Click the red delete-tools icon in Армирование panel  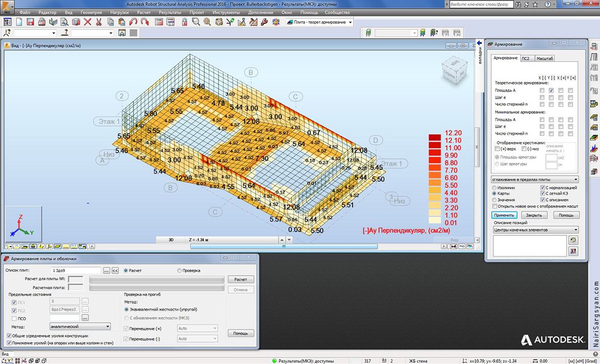tap(573, 251)
